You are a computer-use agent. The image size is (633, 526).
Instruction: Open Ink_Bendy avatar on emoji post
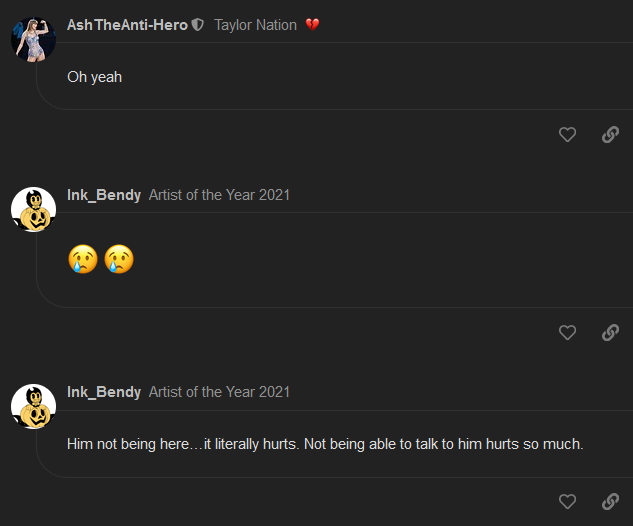[x=33, y=209]
